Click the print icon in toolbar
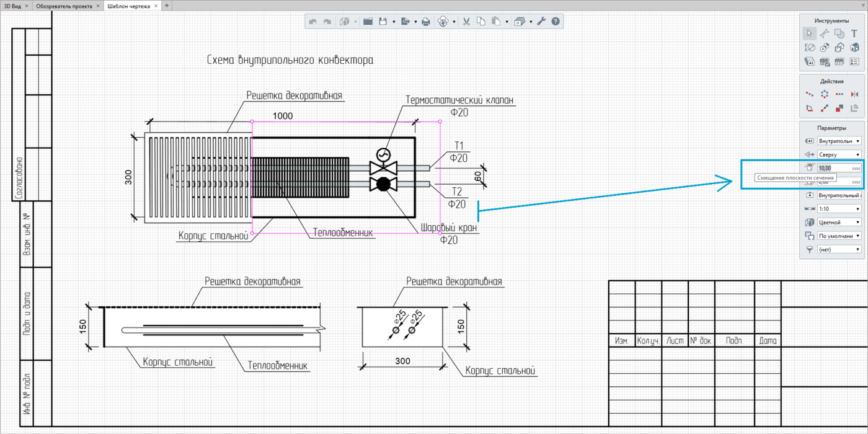Screen dimensions: 868x434 tap(426, 22)
